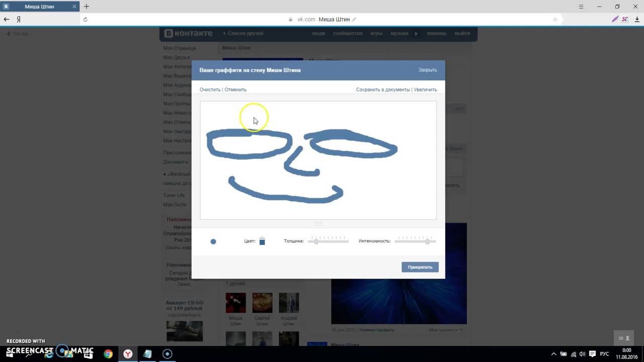Reload the page with the refresh icon

[x=85, y=20]
